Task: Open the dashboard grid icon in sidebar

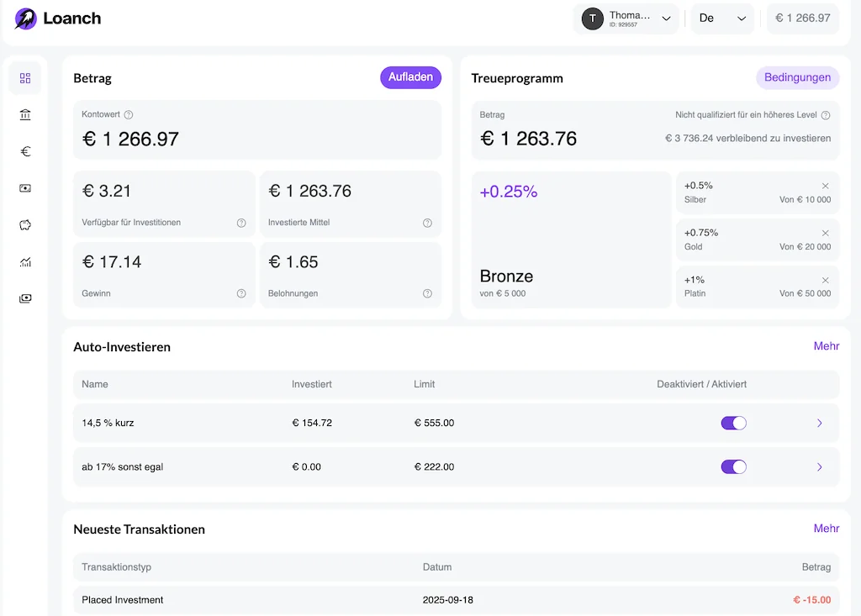Action: [x=25, y=78]
